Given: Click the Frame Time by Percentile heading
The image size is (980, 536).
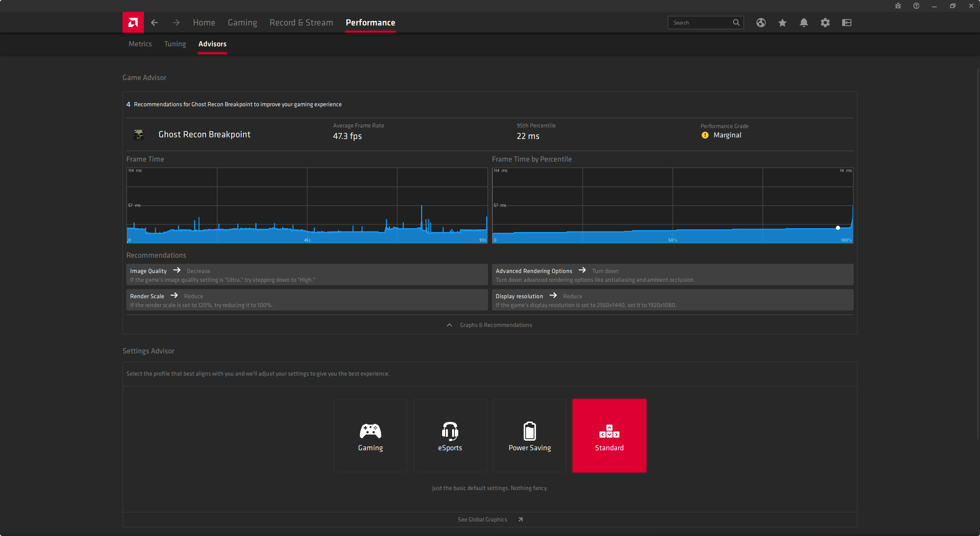Looking at the screenshot, I should 532,159.
